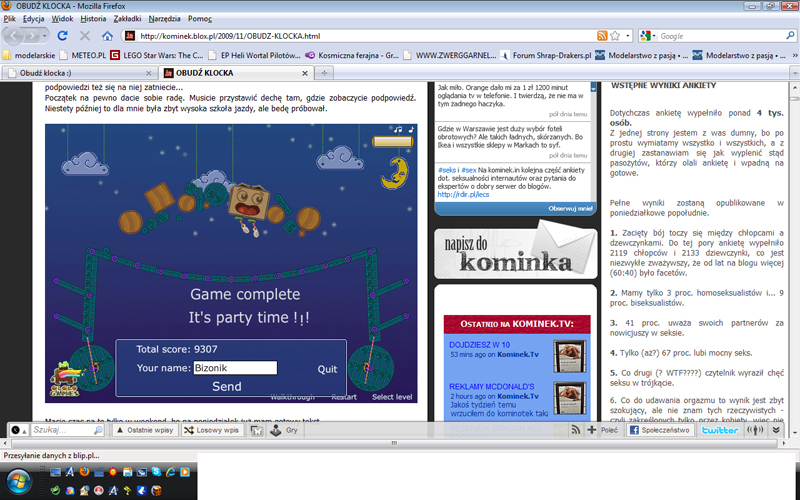Reload the page with the refresh icon
Screen dimensions: 800x500
pyautogui.click(x=62, y=36)
